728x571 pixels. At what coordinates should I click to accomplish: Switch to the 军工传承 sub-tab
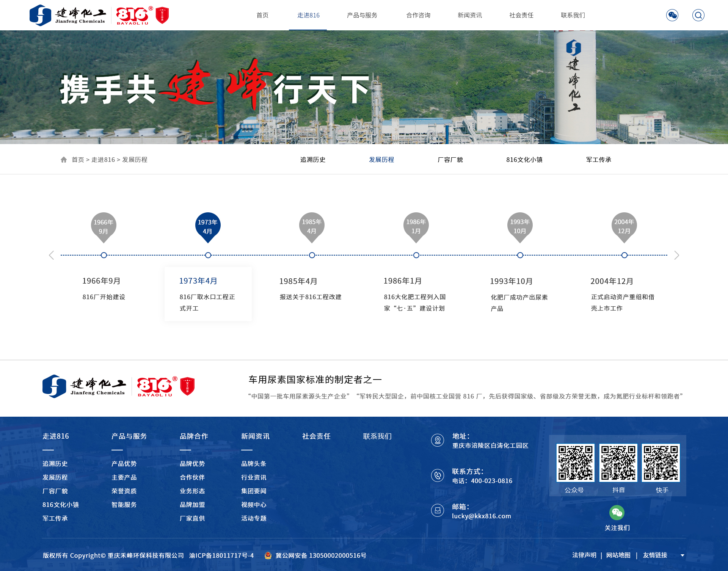[599, 160]
